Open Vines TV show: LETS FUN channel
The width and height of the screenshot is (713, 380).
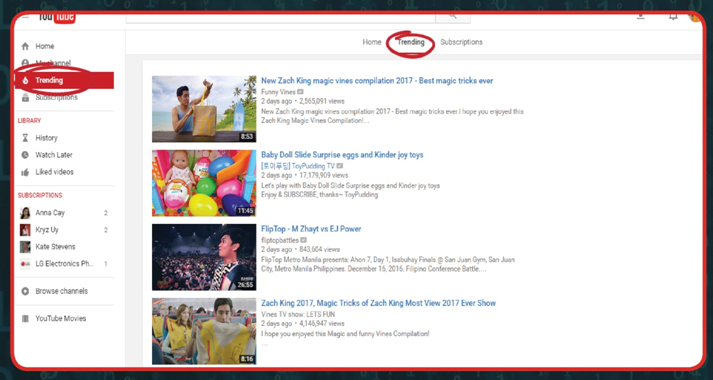tap(298, 314)
